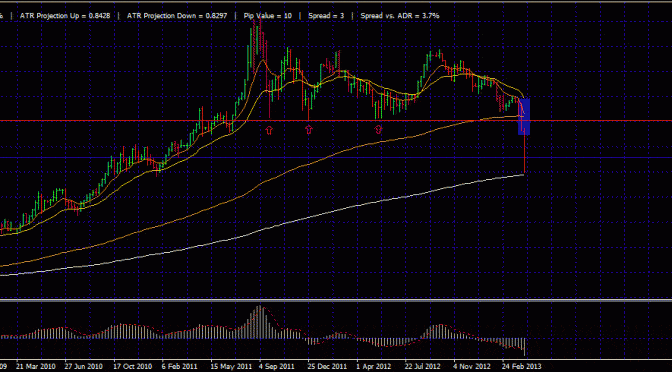This screenshot has width=672, height=372.
Task: Click the '22 Jul 2012' date label
Action: tap(422, 367)
